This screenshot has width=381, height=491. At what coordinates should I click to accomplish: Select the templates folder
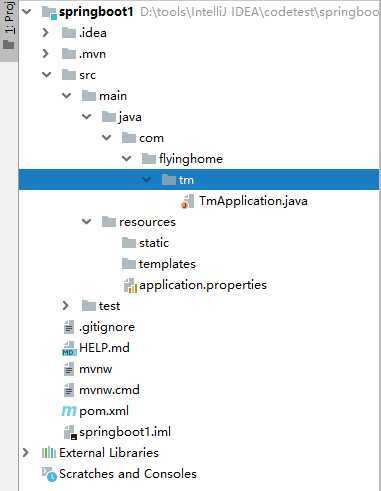point(159,264)
